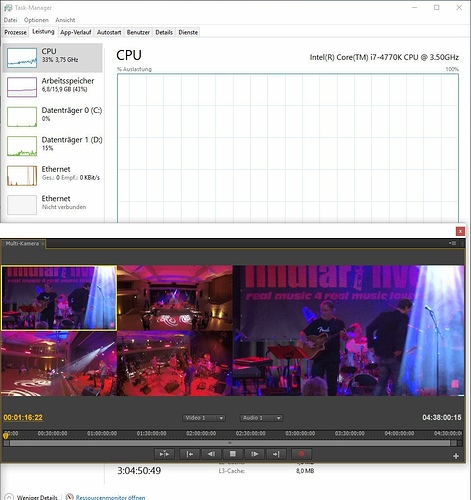Click the timeline ruler at 02:00:00:00
The image size is (471, 500).
pos(201,433)
